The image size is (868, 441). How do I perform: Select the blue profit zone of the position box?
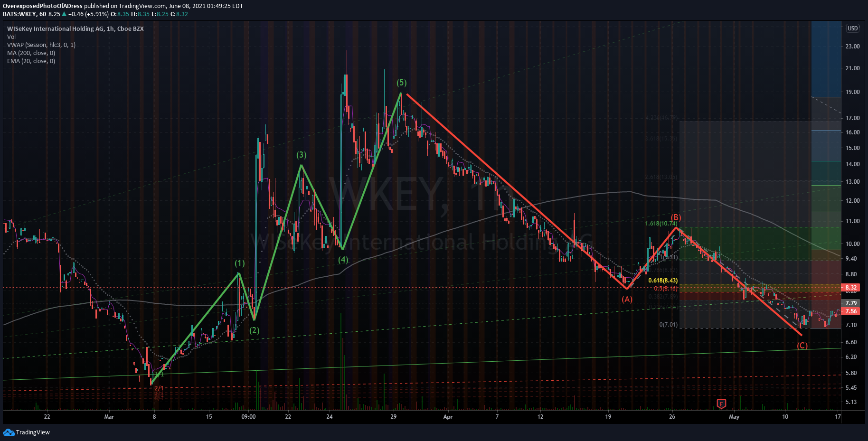click(x=826, y=59)
